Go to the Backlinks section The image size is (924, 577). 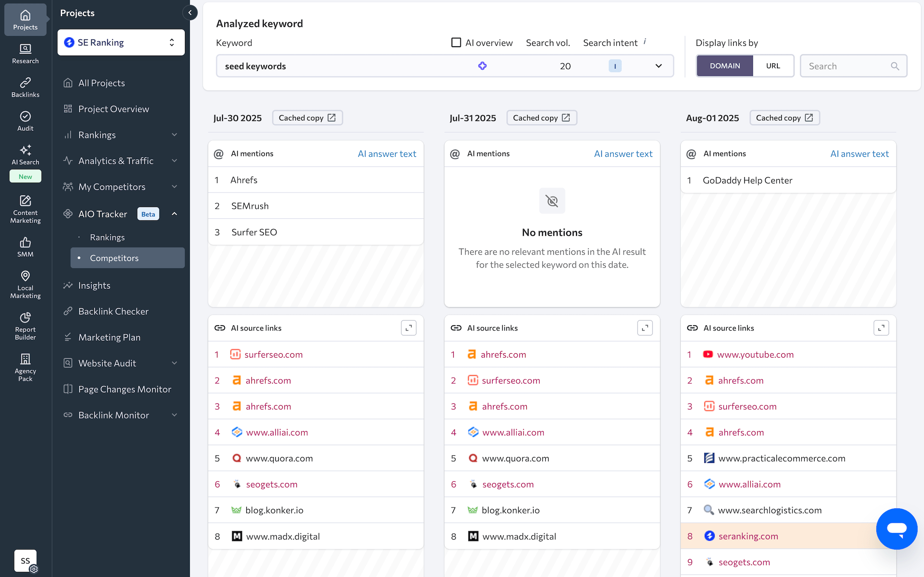(x=25, y=87)
